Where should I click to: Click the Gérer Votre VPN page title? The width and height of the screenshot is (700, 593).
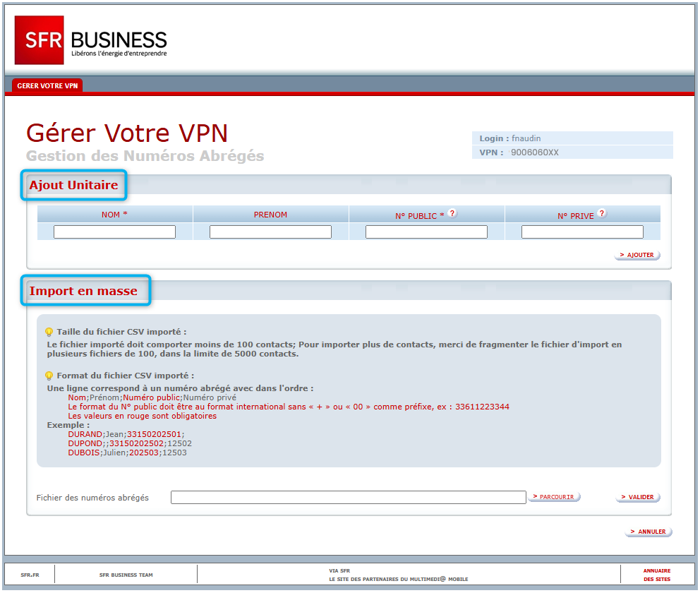pyautogui.click(x=127, y=133)
